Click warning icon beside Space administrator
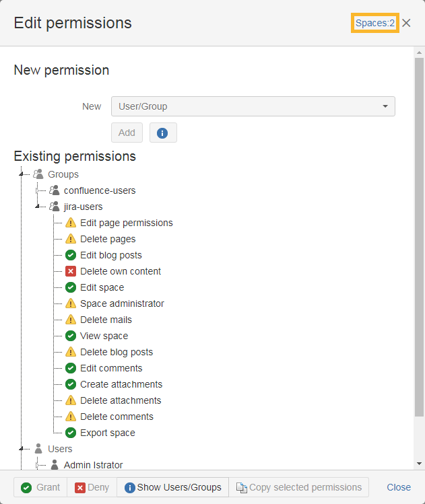The image size is (425, 504). click(x=71, y=303)
